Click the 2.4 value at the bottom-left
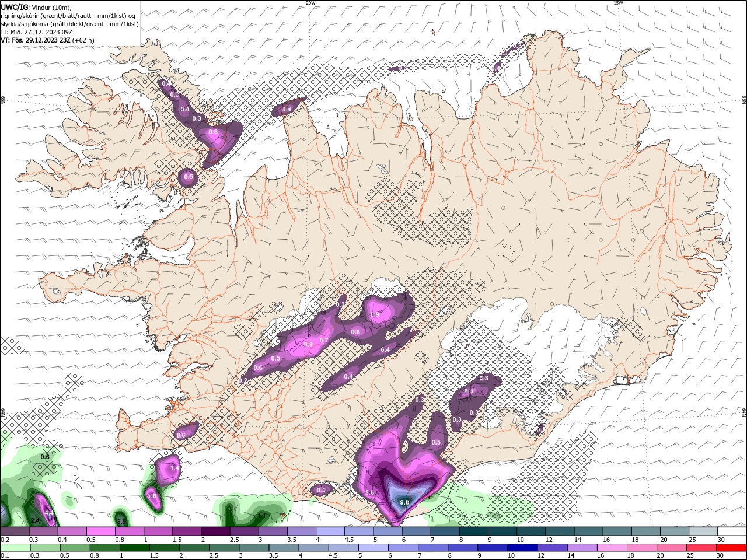Screen dimensions: 747x560 [x=35, y=520]
